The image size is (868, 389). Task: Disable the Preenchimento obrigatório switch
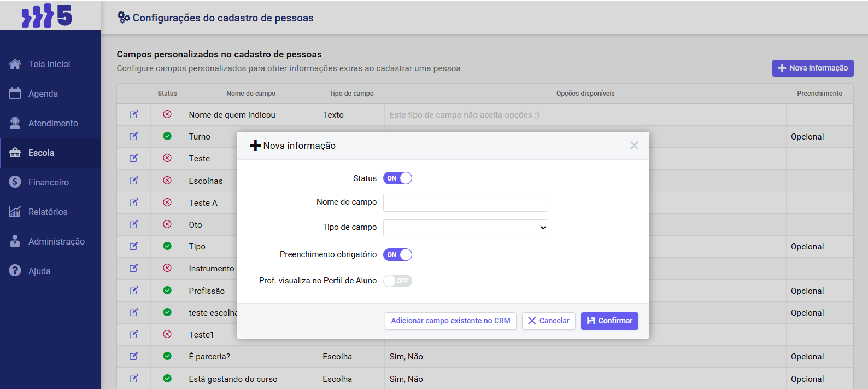[397, 255]
